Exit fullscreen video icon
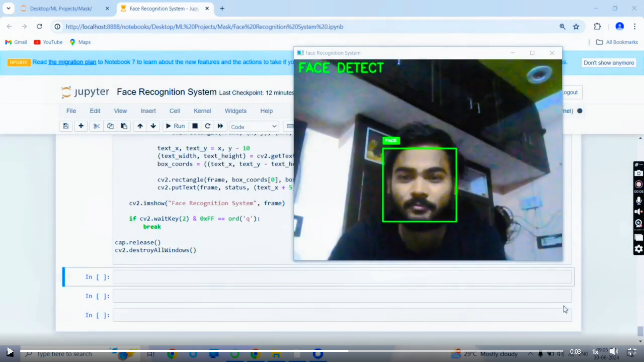Image resolution: width=644 pixels, height=362 pixels. coord(632,352)
